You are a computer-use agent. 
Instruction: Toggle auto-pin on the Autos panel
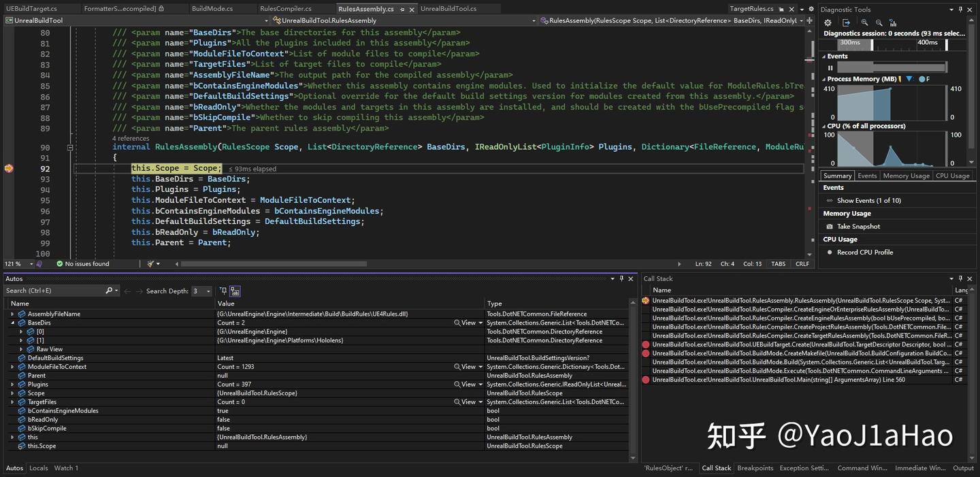point(621,278)
